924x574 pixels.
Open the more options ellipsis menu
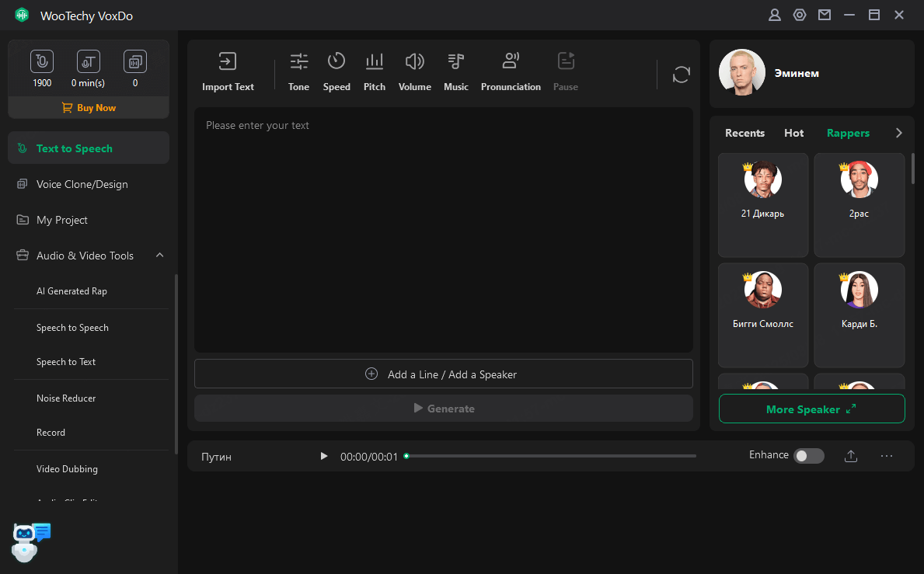pyautogui.click(x=887, y=456)
